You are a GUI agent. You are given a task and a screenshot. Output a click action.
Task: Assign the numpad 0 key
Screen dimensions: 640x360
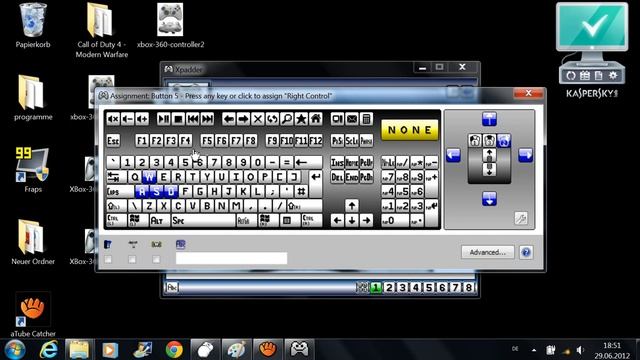pos(395,221)
